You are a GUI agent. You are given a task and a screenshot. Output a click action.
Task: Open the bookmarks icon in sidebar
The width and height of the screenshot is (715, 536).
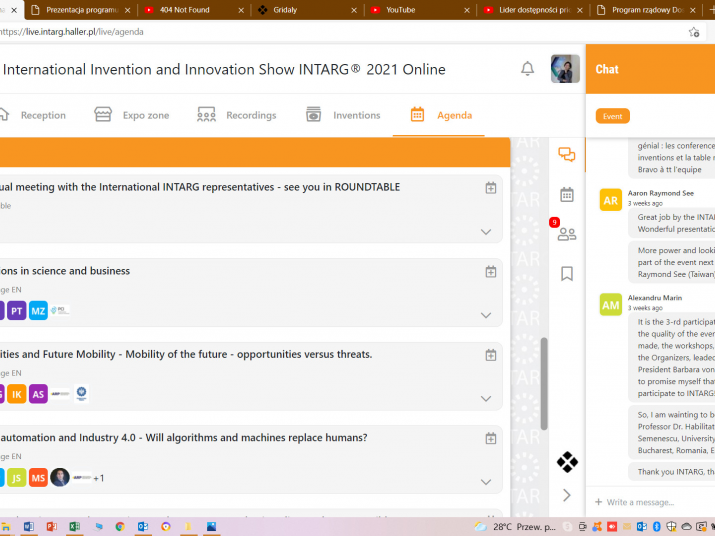tap(567, 273)
